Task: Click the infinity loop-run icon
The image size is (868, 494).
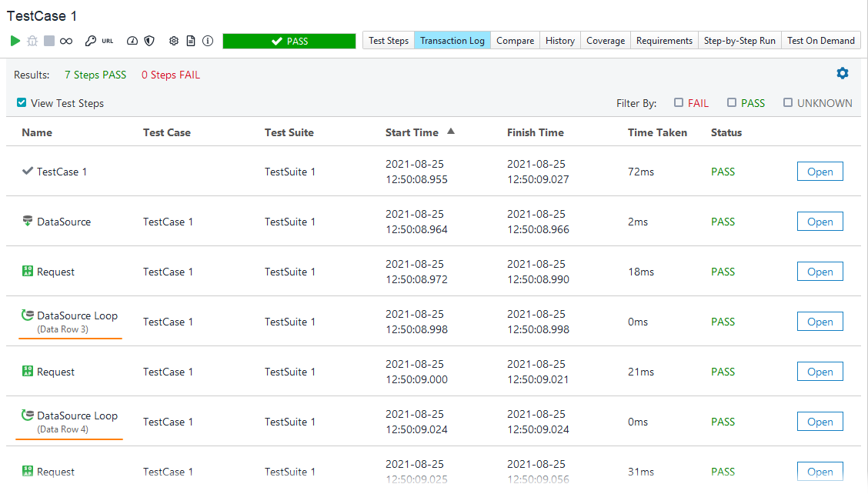Action: click(x=65, y=41)
